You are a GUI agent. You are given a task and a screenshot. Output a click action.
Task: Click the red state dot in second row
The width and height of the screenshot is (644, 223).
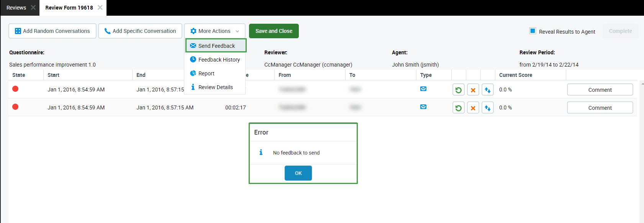click(15, 107)
